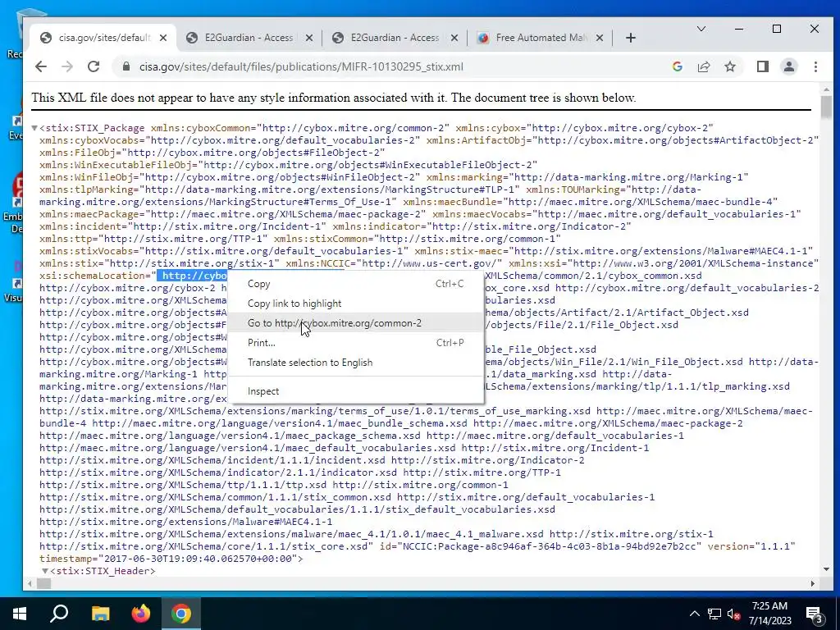Open the tab search chevron
Viewport: 840px width, 630px height.
point(701,29)
